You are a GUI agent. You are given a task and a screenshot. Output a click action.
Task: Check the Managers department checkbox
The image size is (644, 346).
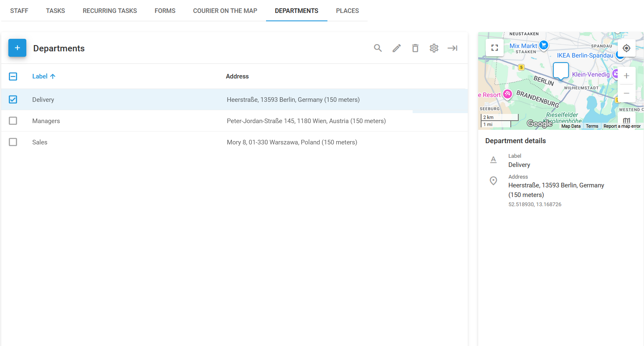(x=13, y=121)
